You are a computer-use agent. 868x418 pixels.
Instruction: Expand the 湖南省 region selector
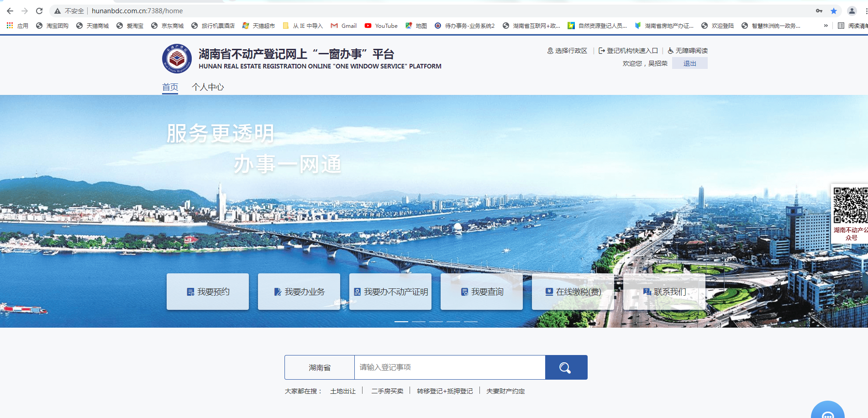(x=320, y=367)
